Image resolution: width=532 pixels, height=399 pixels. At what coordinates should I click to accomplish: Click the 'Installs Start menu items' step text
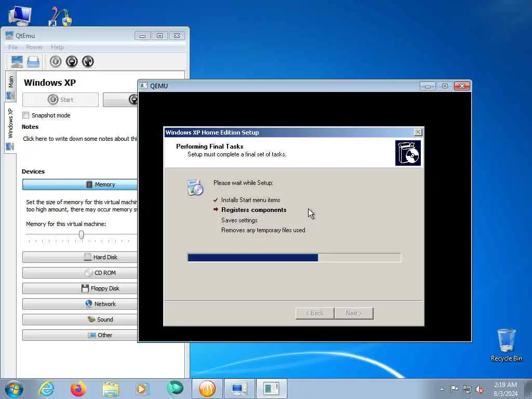pyautogui.click(x=251, y=200)
